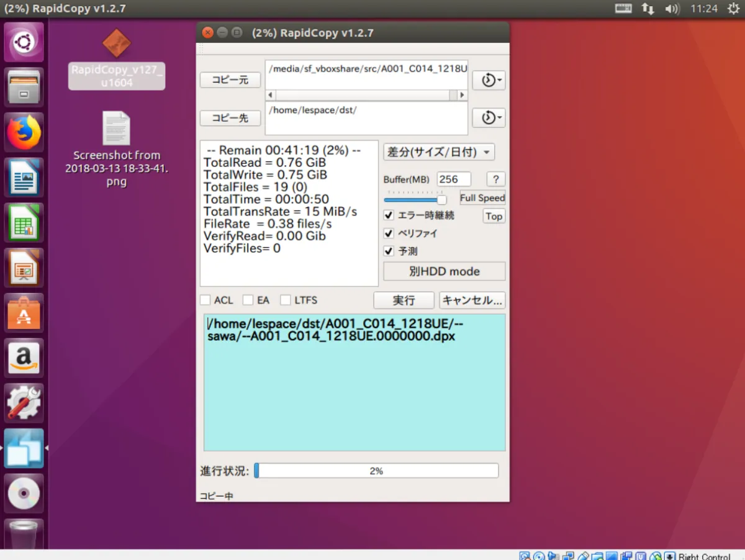Click the コピー中 status text at bottom
745x560 pixels.
click(216, 496)
